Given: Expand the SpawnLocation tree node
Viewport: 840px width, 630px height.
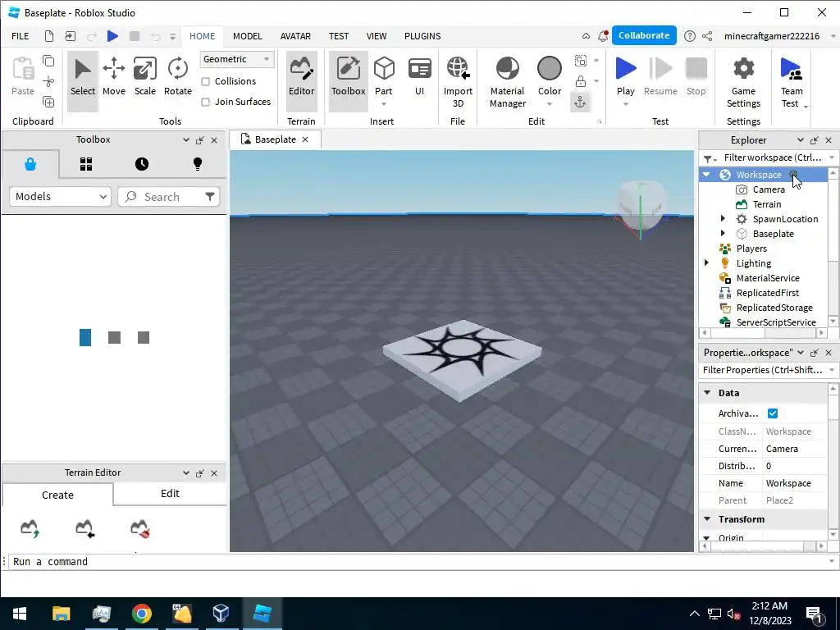Looking at the screenshot, I should 723,218.
